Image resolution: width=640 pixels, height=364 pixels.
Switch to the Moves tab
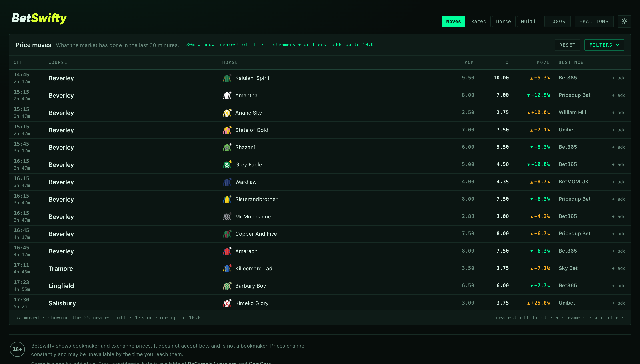coord(453,22)
